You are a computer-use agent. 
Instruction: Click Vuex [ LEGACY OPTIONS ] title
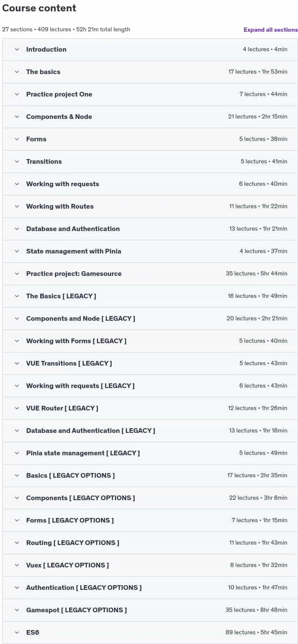click(68, 565)
